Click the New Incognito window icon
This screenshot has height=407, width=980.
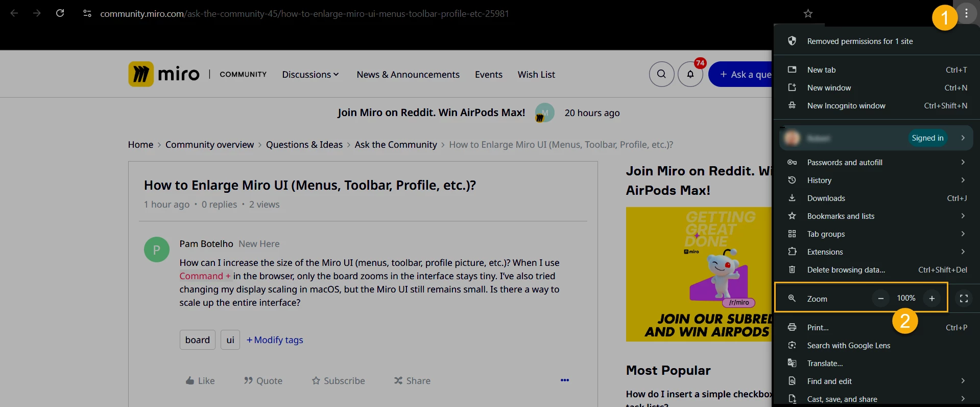792,105
